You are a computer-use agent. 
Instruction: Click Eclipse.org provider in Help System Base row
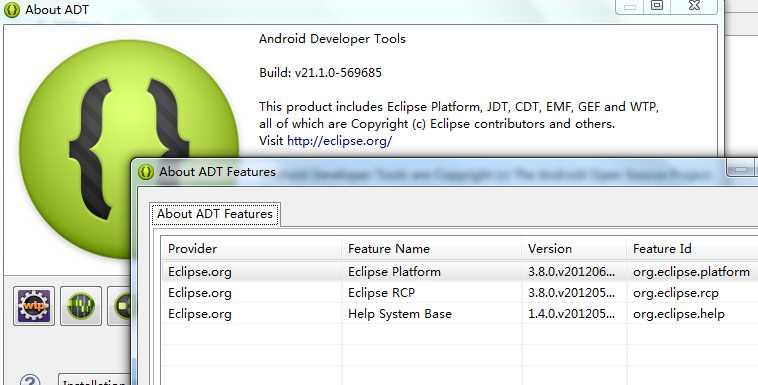tap(200, 313)
